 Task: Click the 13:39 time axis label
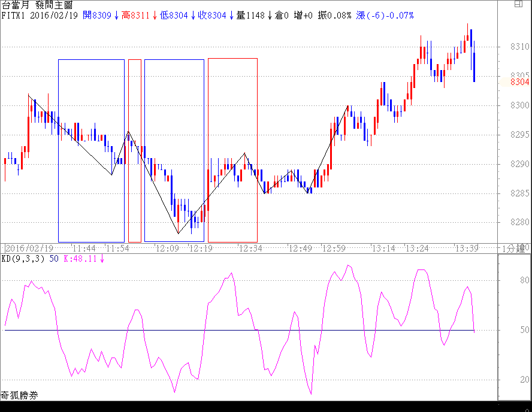click(466, 248)
